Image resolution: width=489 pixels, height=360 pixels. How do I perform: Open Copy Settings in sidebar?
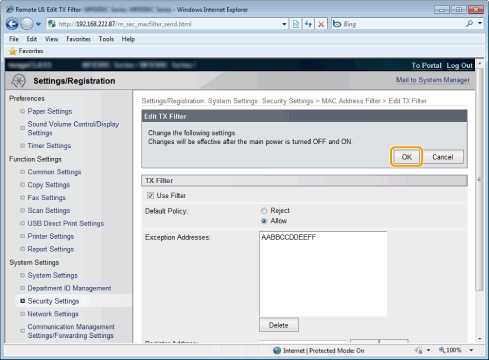point(49,185)
